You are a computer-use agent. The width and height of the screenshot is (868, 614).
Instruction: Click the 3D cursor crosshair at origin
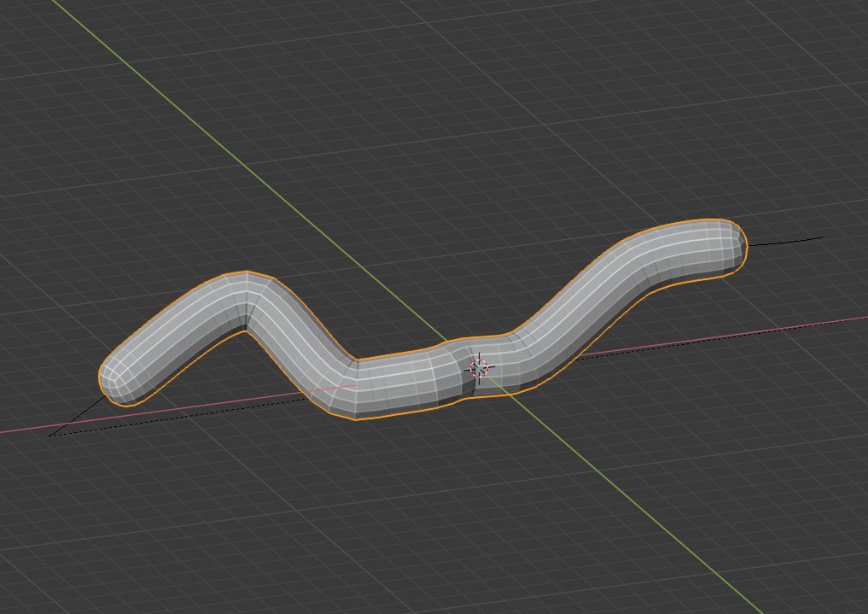click(480, 368)
